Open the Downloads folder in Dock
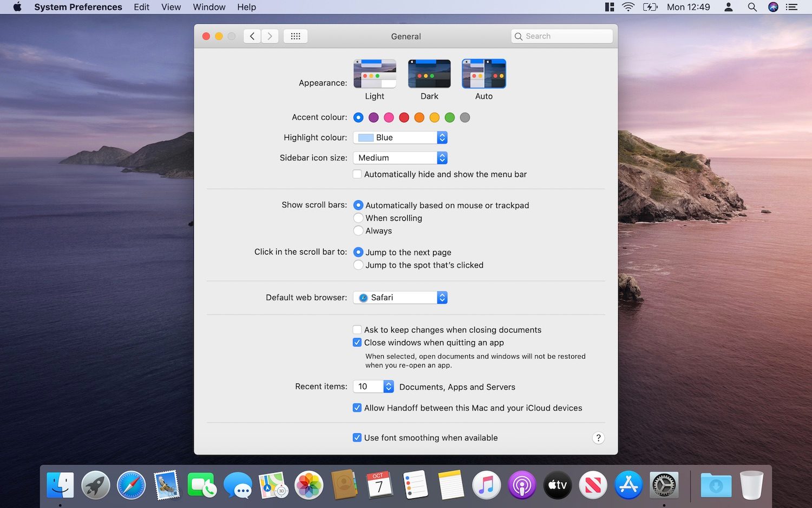 tap(716, 485)
